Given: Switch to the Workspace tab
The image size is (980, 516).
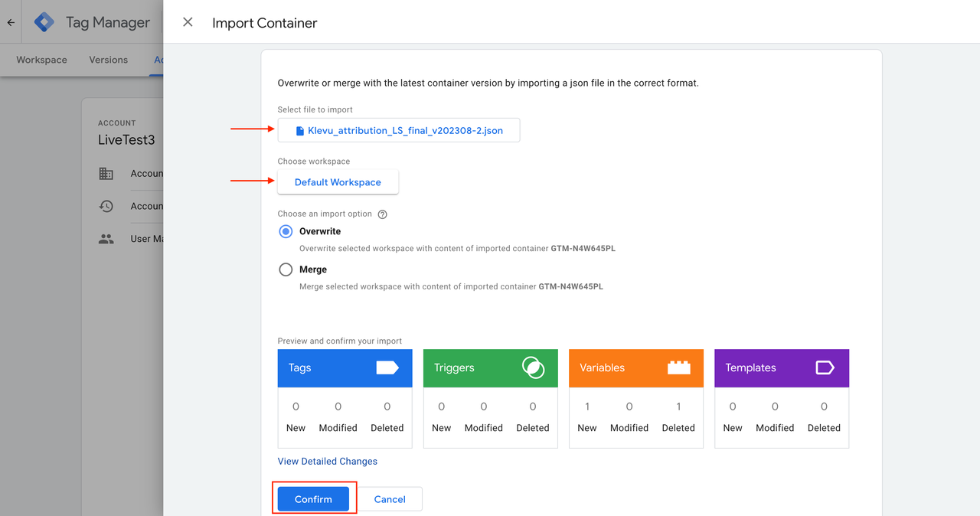Looking at the screenshot, I should [x=41, y=60].
